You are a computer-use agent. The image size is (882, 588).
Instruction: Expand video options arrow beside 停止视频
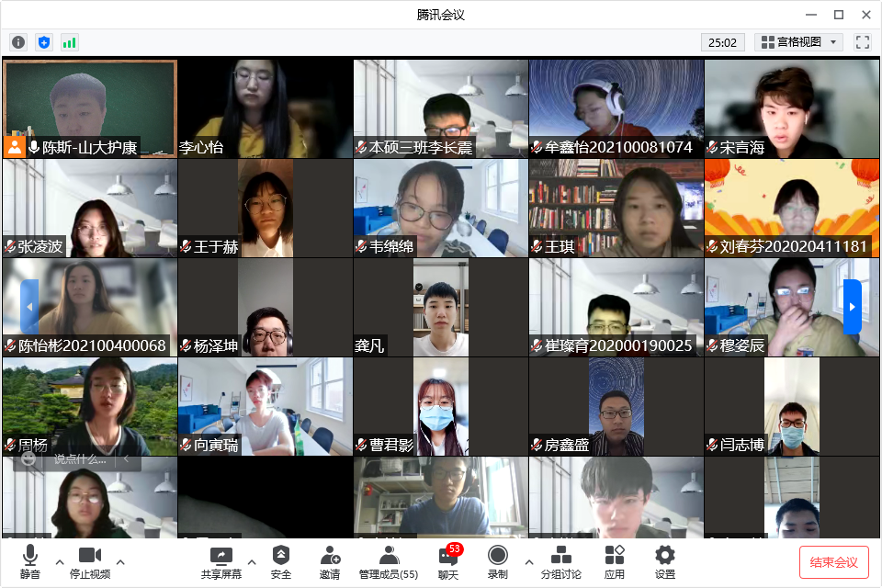coord(120,561)
